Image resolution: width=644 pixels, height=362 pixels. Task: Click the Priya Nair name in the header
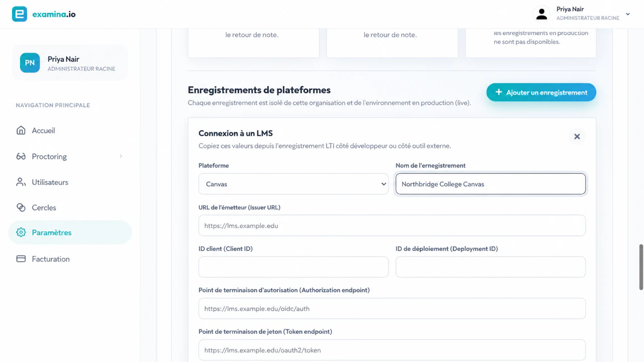coord(570,9)
